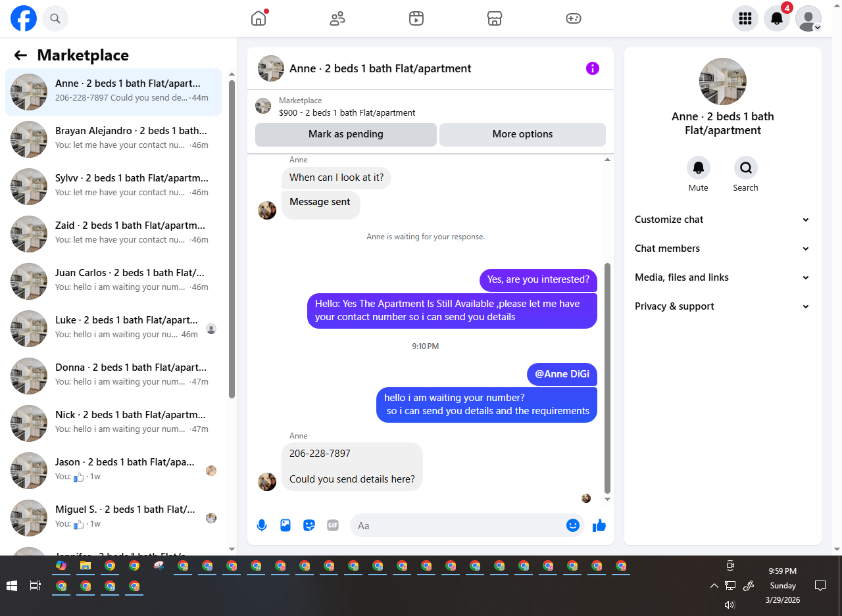Open the Video tab in top navigation
Viewport: 842px width, 616px height.
416,18
